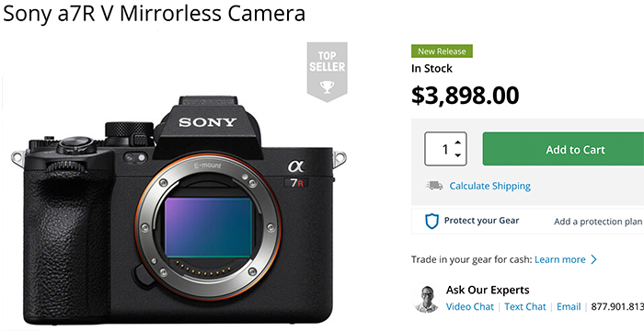
Task: Start a Video Chat with experts
Action: point(470,307)
